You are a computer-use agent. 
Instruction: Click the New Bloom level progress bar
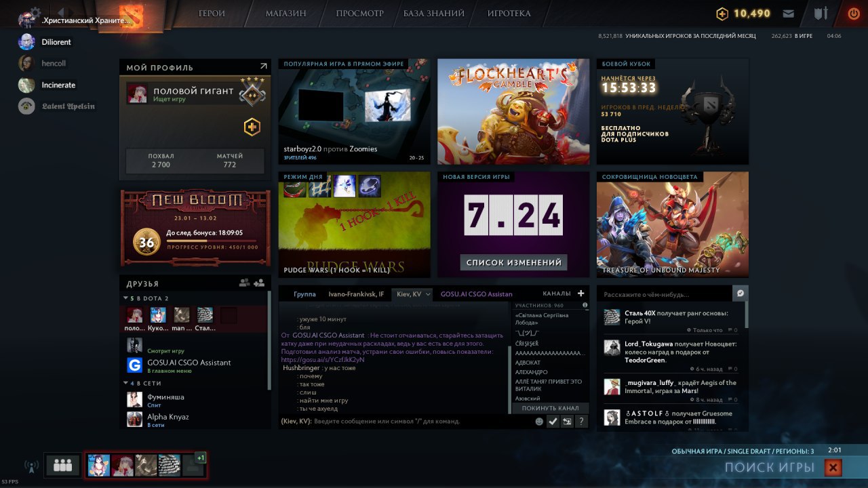[x=212, y=241]
